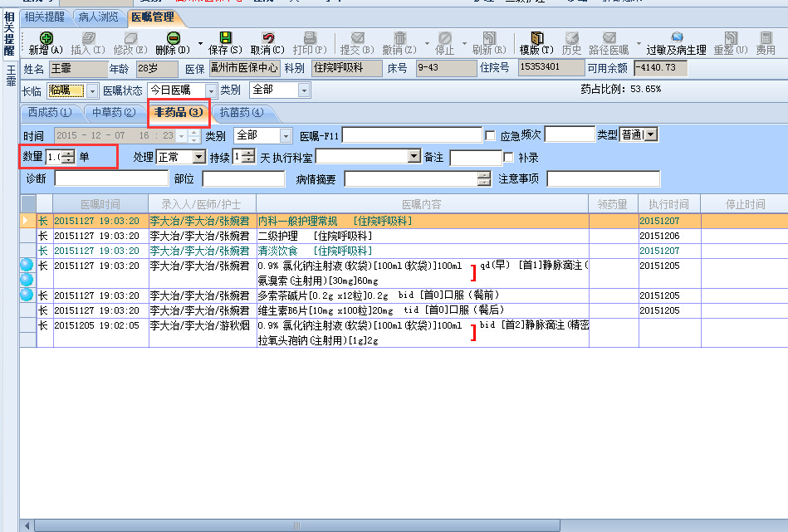Screen dimensions: 788x532
Task: Click the horizontal scrollbar thumb at bottom
Action: [x=297, y=525]
